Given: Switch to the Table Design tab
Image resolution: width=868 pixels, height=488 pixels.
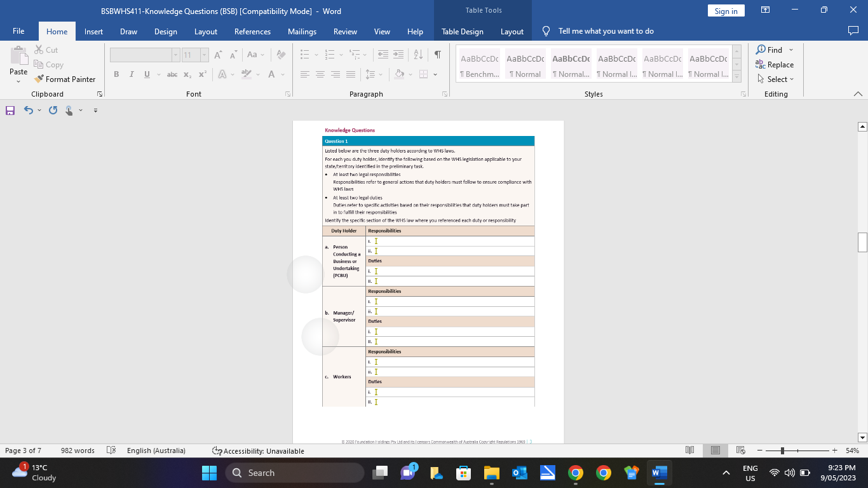Looking at the screenshot, I should pyautogui.click(x=462, y=32).
